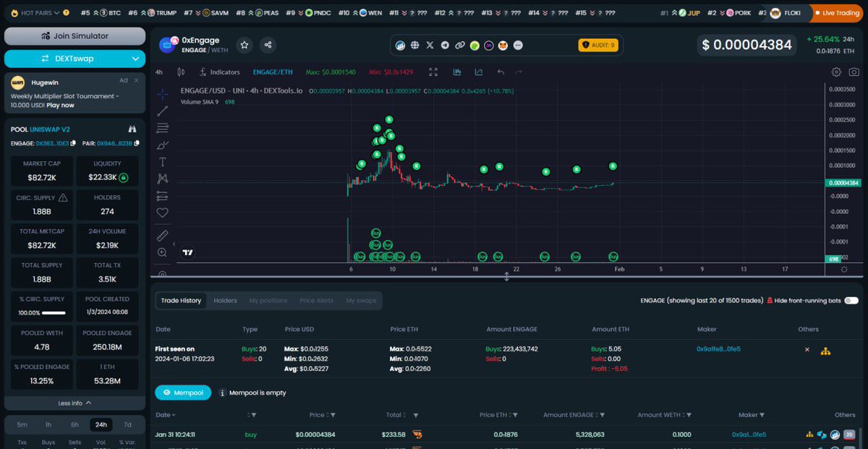
Task: Open the 4h chart interval dropdown
Action: point(159,72)
